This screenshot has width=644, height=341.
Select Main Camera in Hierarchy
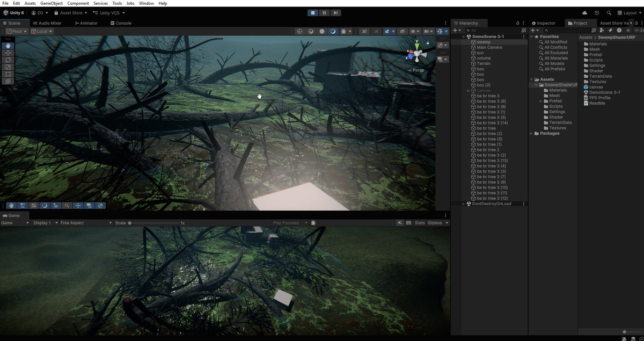489,47
